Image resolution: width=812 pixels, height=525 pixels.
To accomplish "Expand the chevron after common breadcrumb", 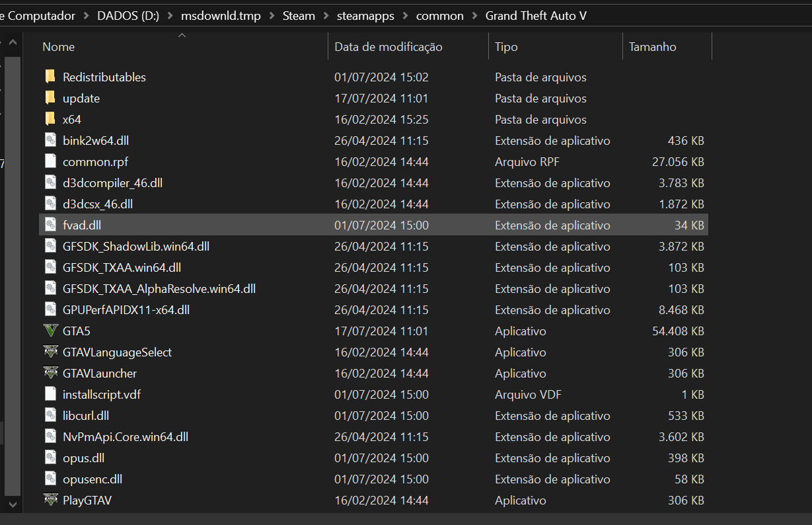I will (474, 16).
